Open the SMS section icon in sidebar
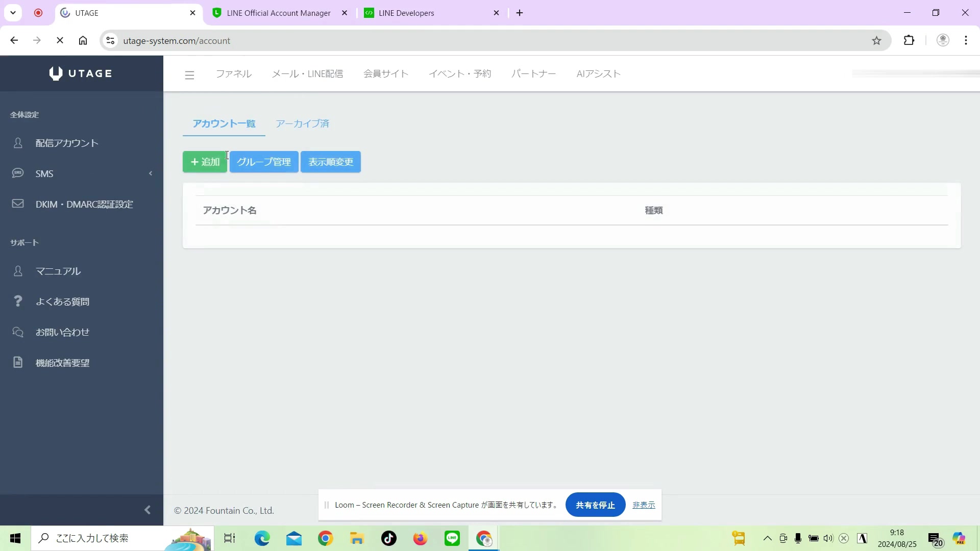 pyautogui.click(x=17, y=173)
